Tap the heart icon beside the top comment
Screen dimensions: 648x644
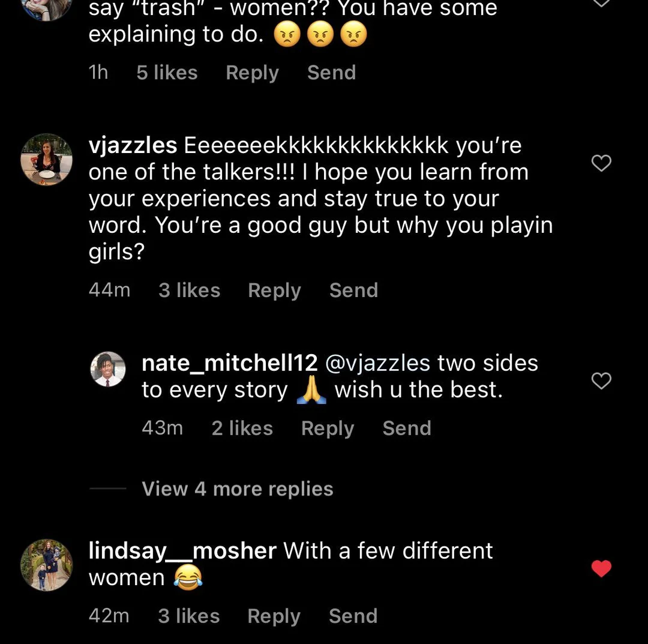[601, 3]
